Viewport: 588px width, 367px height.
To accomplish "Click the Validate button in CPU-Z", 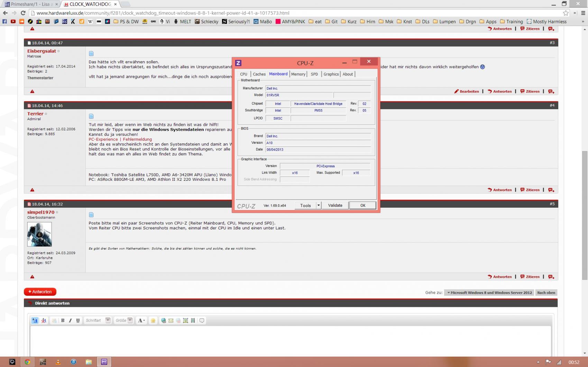I will coord(335,205).
